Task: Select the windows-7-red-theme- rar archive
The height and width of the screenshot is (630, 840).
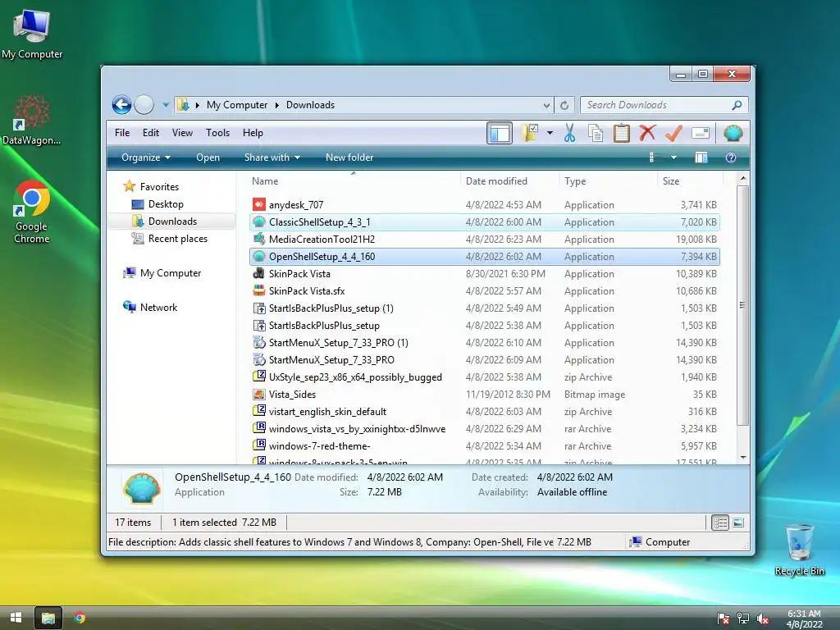Action: (x=484, y=445)
